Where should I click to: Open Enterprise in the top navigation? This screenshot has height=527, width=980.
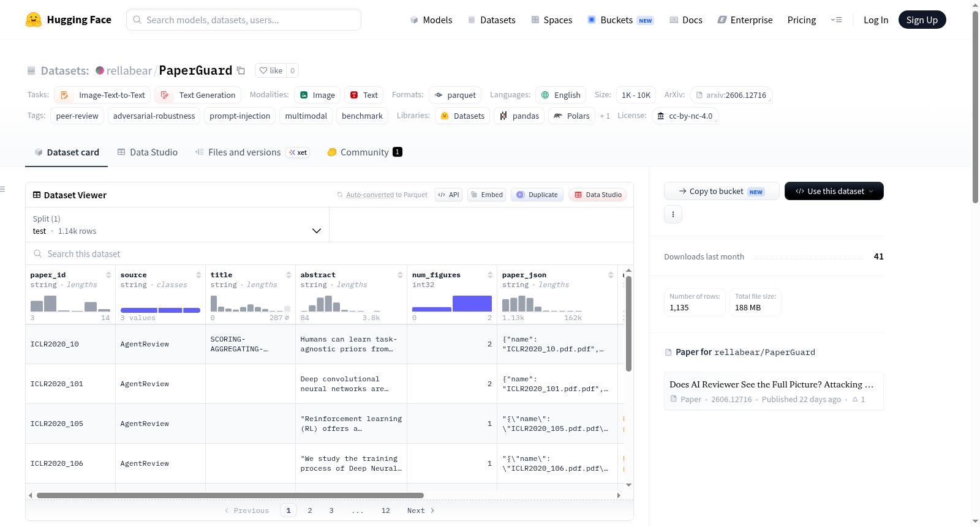pos(745,20)
